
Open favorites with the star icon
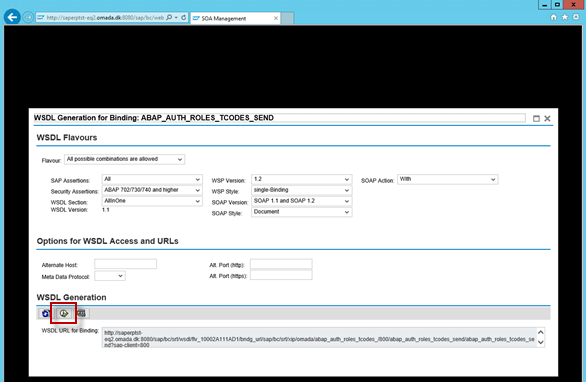point(565,17)
